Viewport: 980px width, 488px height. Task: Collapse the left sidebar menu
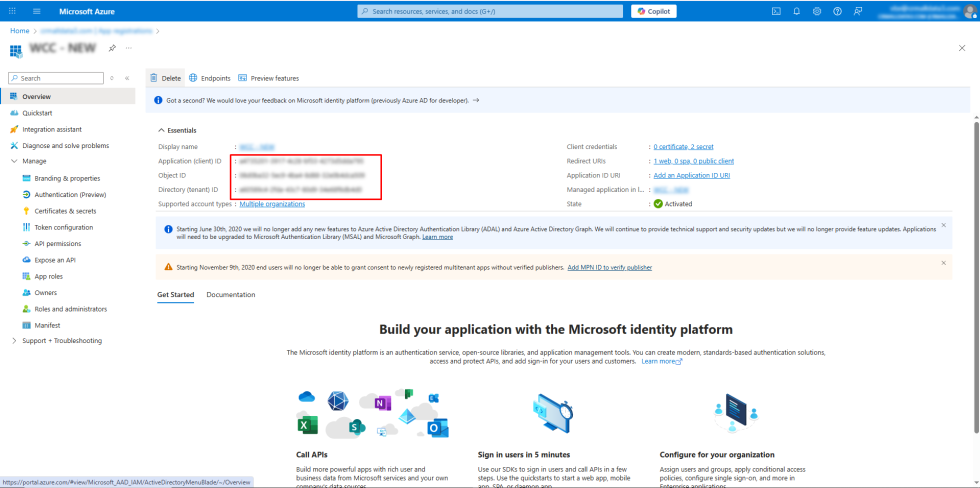point(127,78)
